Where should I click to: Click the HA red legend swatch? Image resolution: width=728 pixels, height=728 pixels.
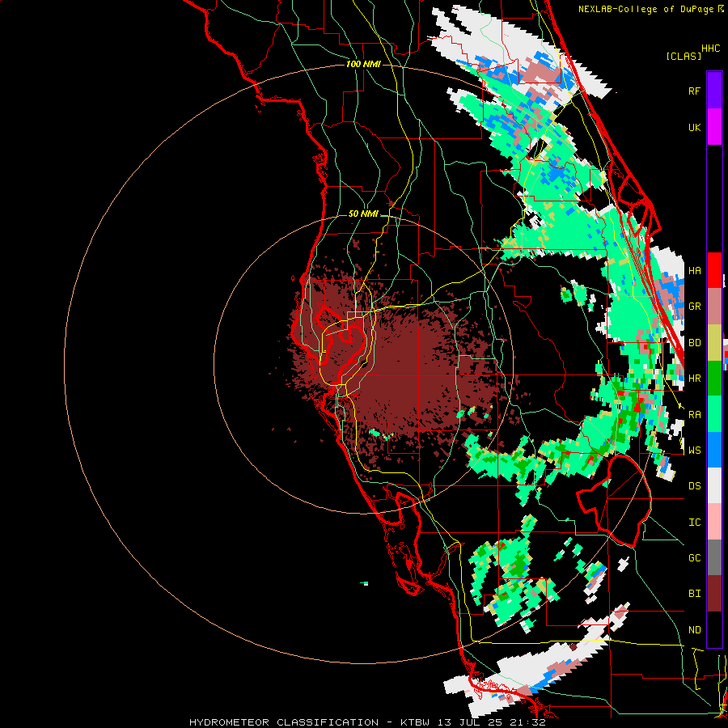click(x=714, y=270)
